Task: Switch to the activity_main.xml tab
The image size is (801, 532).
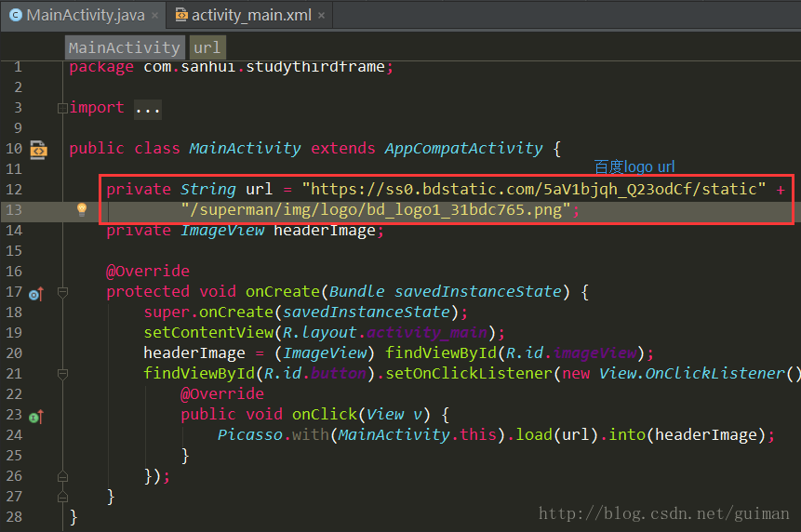Action: 251,15
